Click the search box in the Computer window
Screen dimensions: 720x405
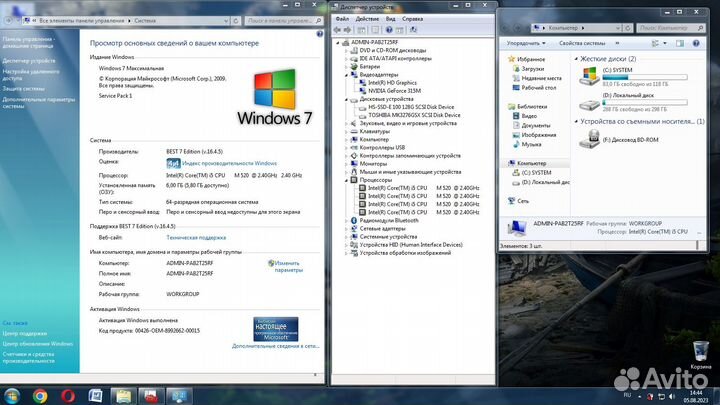670,28
